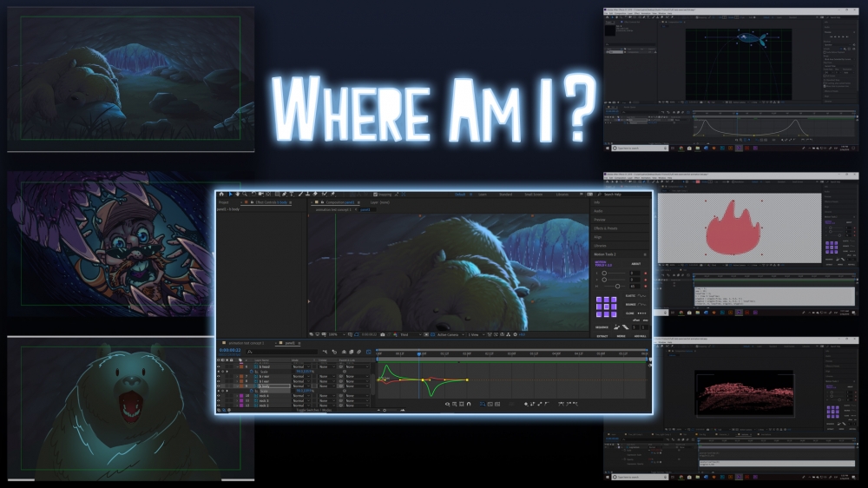Select the animation test concept 1 timeline tab
Image resolution: width=868 pixels, height=488 pixels.
[x=247, y=343]
